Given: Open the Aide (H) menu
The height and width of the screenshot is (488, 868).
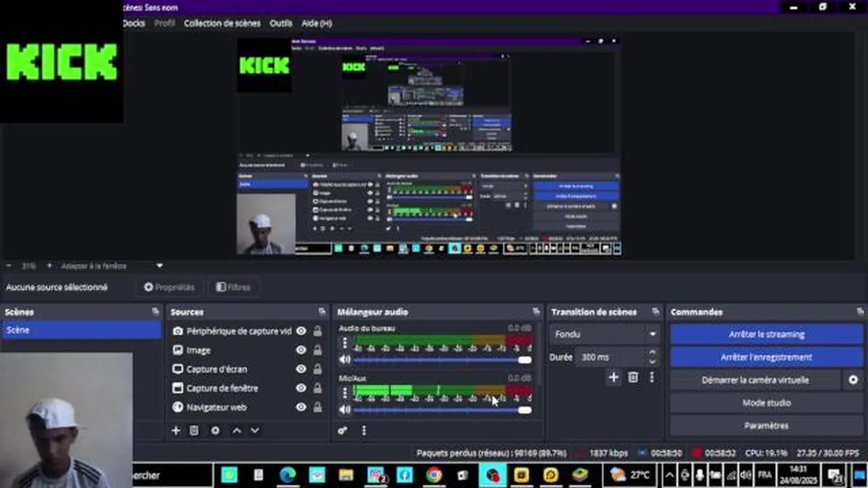Looking at the screenshot, I should click(317, 23).
